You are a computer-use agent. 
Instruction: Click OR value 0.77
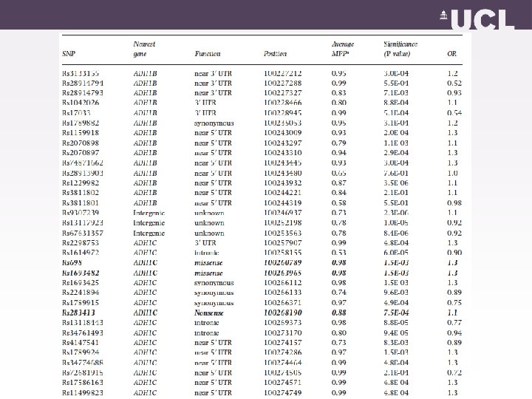(x=454, y=323)
